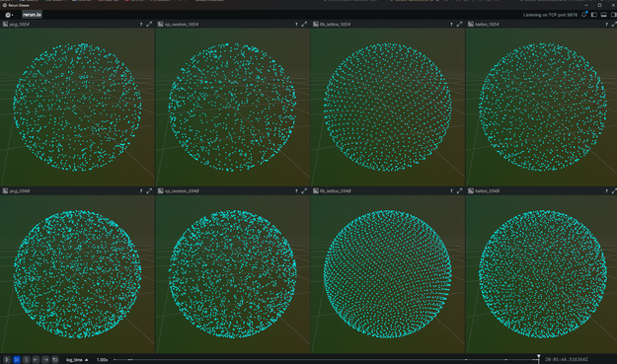Show help for np_random_1024 view
The image size is (617, 364).
[x=296, y=25]
